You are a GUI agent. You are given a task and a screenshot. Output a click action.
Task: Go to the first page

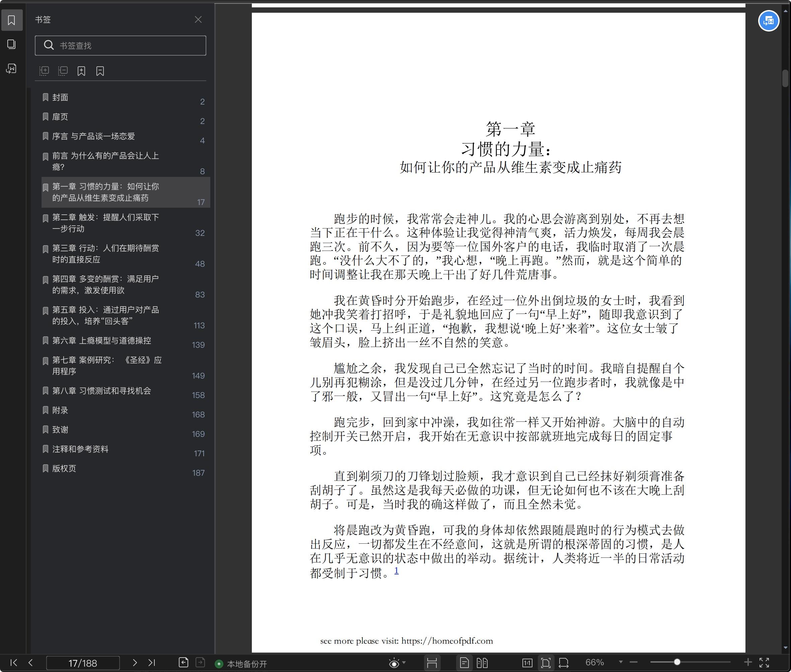click(x=14, y=663)
